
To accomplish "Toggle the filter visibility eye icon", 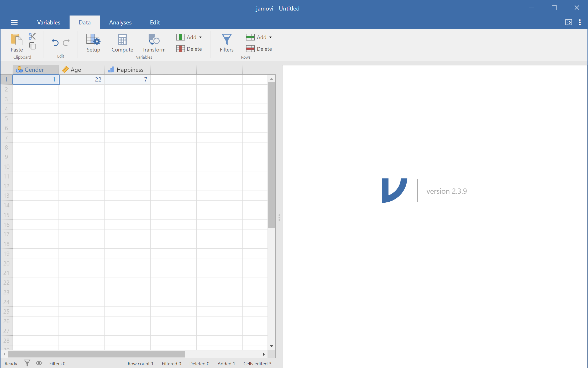I will point(39,363).
